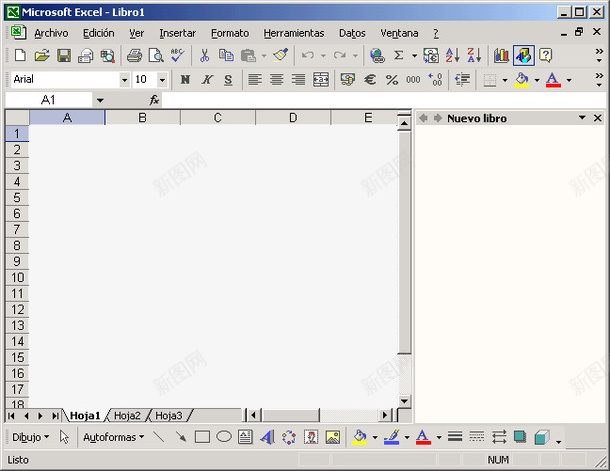Click the fx Insert Function button

click(x=154, y=100)
